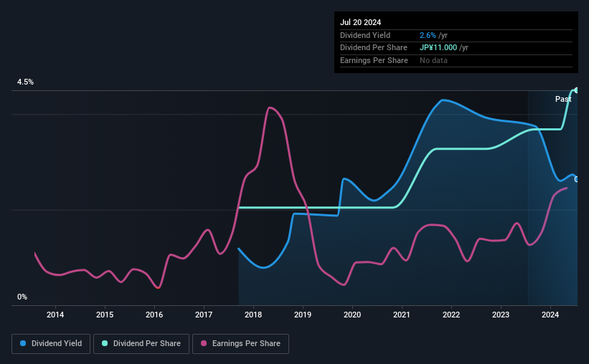Click the 2018 x-axis label
This screenshot has width=589, height=364.
(x=253, y=315)
